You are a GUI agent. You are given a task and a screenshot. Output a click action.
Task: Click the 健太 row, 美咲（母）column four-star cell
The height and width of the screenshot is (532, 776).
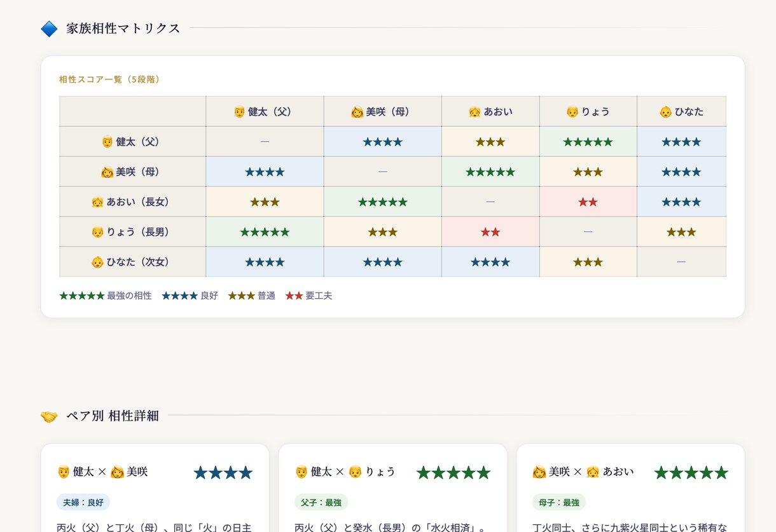382,142
